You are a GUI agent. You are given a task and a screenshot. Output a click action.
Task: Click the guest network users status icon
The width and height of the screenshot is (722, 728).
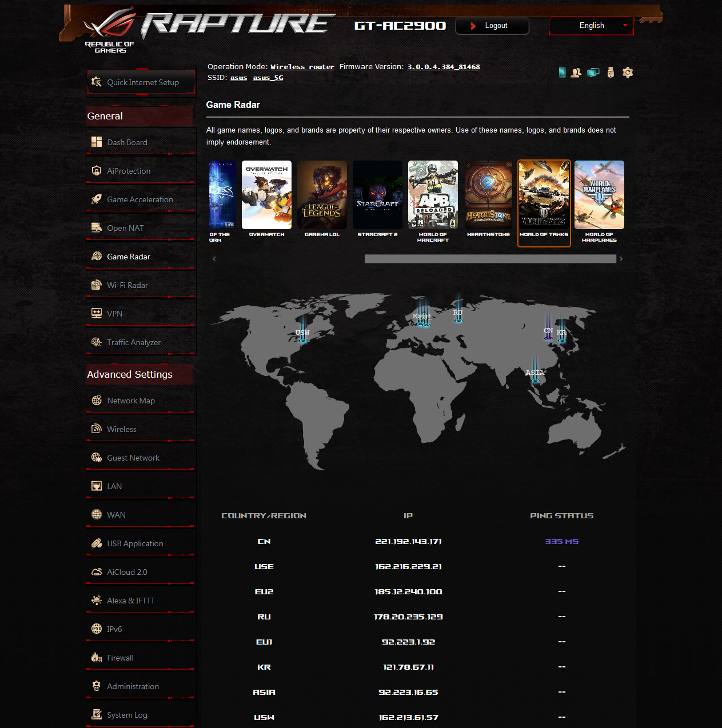tap(576, 73)
